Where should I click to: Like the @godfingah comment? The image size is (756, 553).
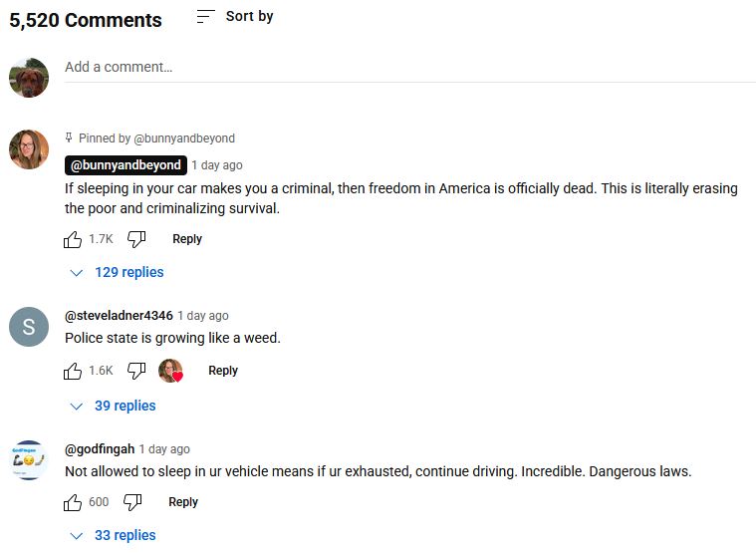[x=73, y=502]
